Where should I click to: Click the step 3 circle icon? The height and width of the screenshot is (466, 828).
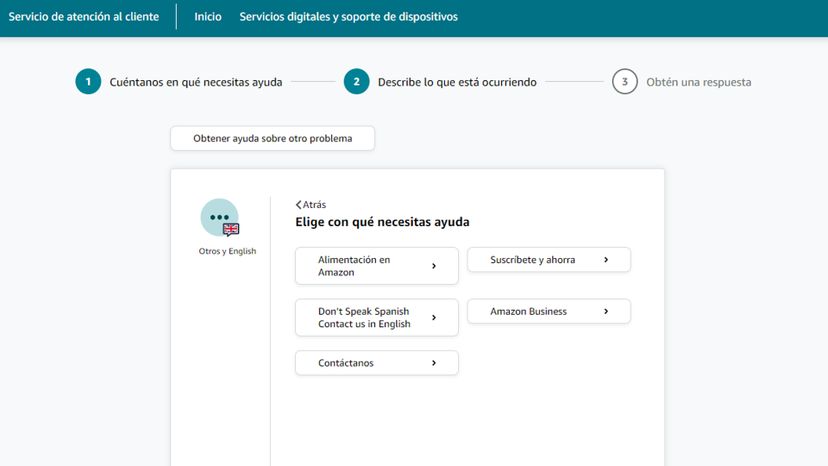625,82
